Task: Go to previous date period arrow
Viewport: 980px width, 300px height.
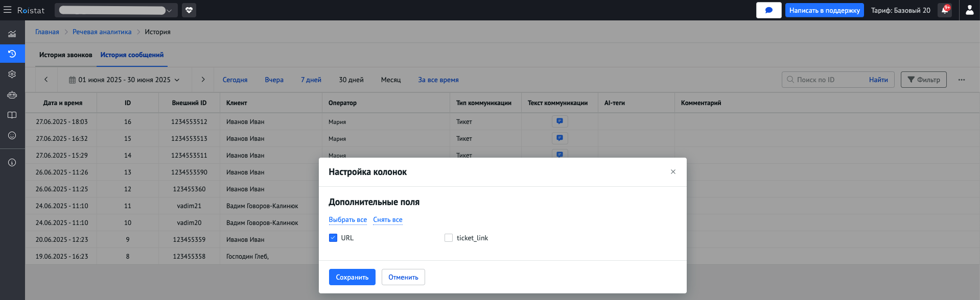Action: pos(46,80)
